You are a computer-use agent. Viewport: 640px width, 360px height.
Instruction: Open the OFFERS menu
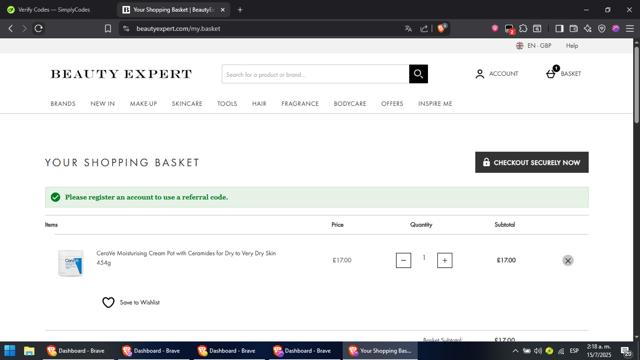[392, 104]
